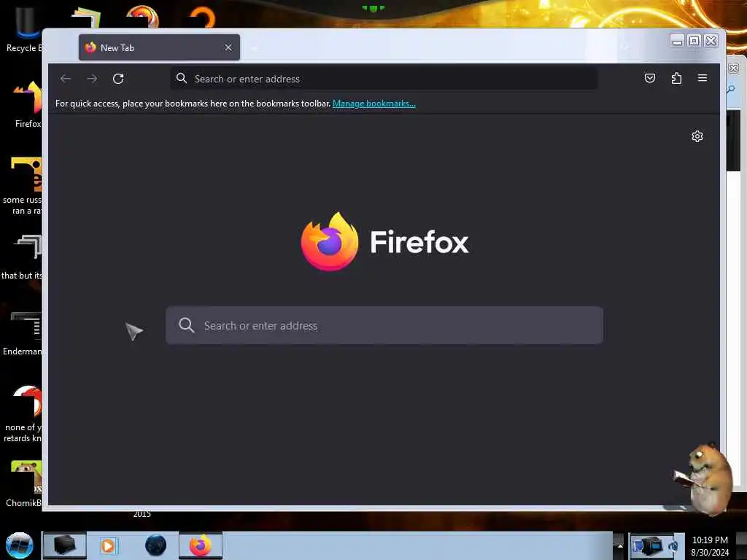
Task: Select the "some russ" desktop icon
Action: 24,186
